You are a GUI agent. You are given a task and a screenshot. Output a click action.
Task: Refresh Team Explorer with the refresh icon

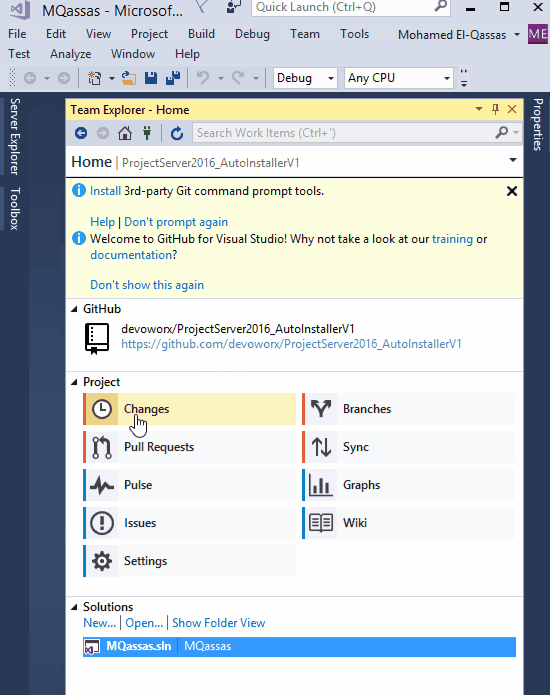[177, 133]
